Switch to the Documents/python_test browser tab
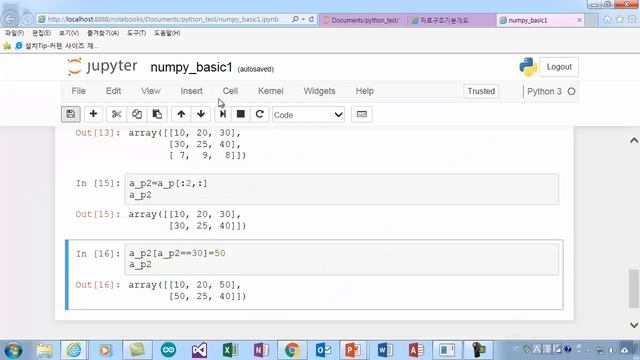640x360 pixels. 364,20
